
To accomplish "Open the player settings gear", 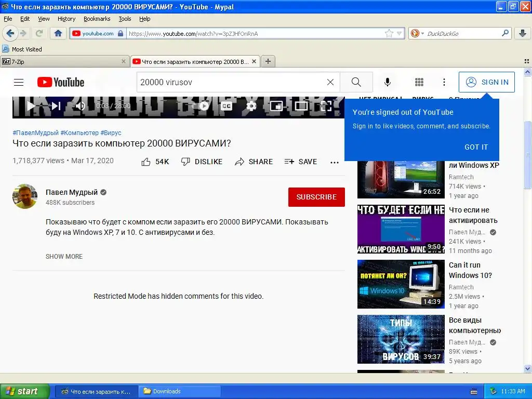I will tap(251, 106).
